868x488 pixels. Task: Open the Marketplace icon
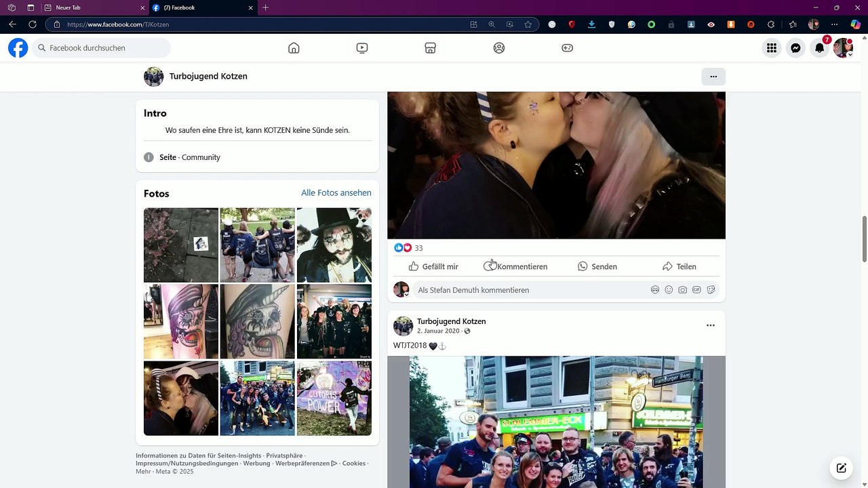[x=430, y=48]
